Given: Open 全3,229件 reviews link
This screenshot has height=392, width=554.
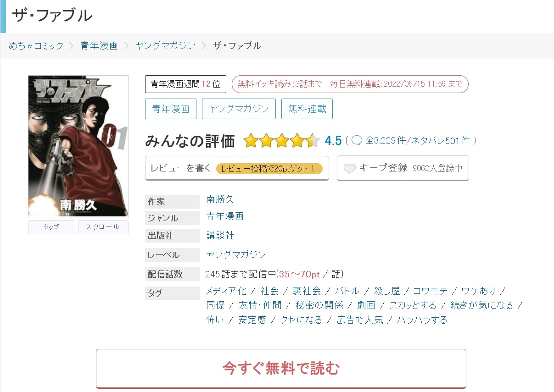Looking at the screenshot, I should 386,141.
